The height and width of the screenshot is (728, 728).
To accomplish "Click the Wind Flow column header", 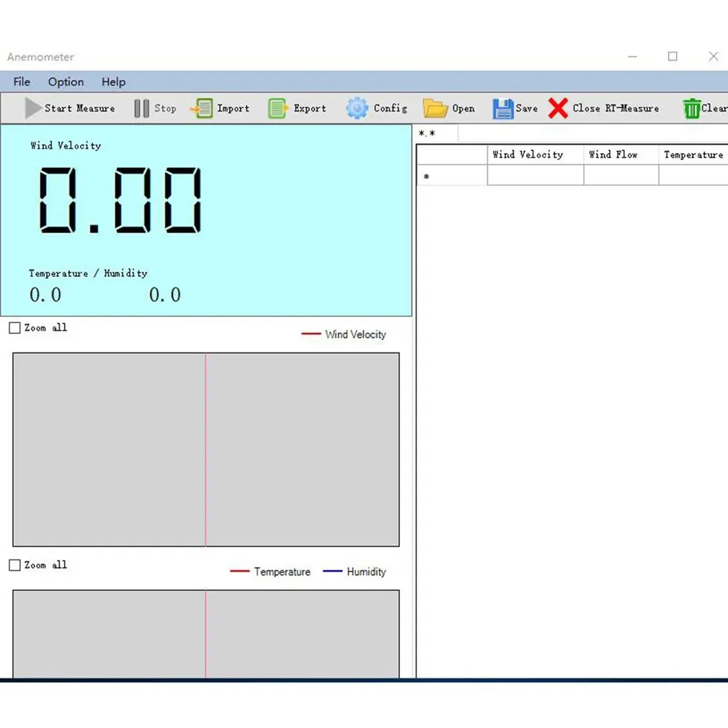I will click(621, 154).
